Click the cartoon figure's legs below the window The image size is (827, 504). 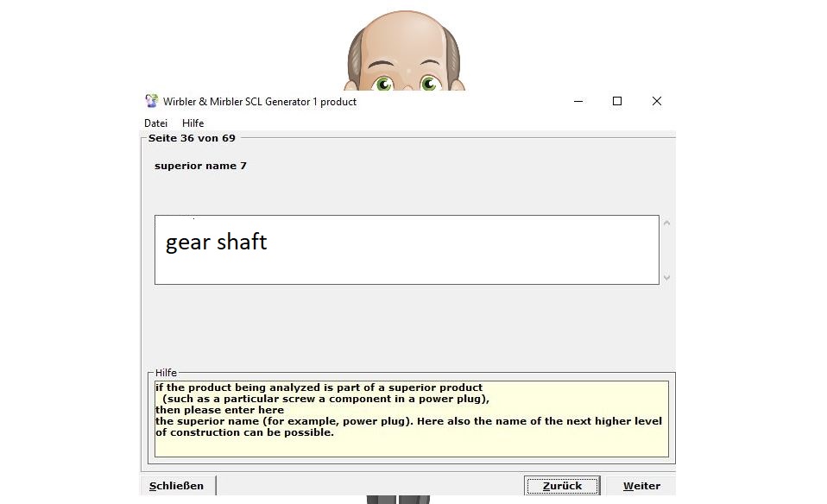397,500
